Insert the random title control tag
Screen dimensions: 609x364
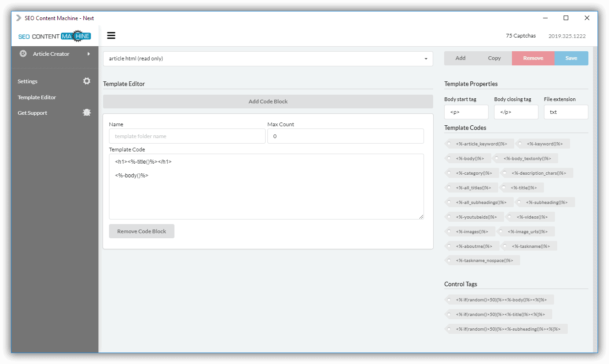click(498, 315)
